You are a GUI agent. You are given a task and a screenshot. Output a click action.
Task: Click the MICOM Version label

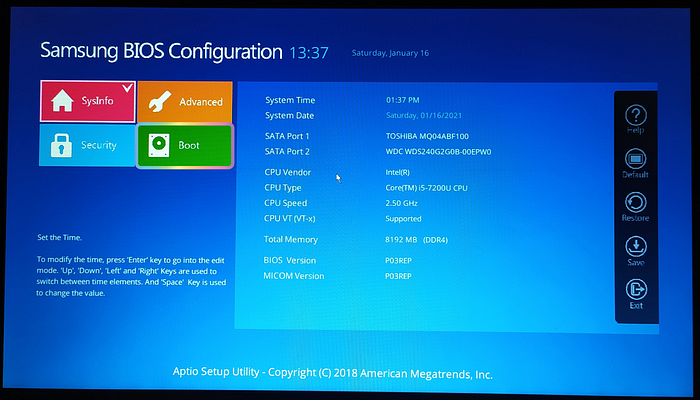294,276
